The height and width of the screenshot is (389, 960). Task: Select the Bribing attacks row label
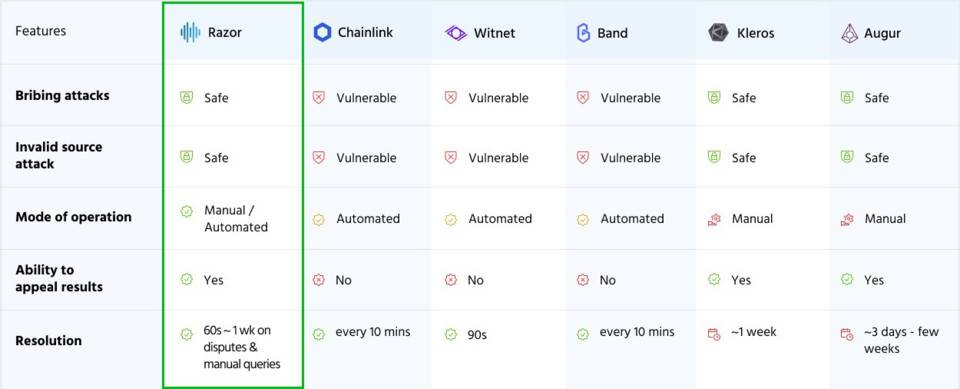[62, 96]
